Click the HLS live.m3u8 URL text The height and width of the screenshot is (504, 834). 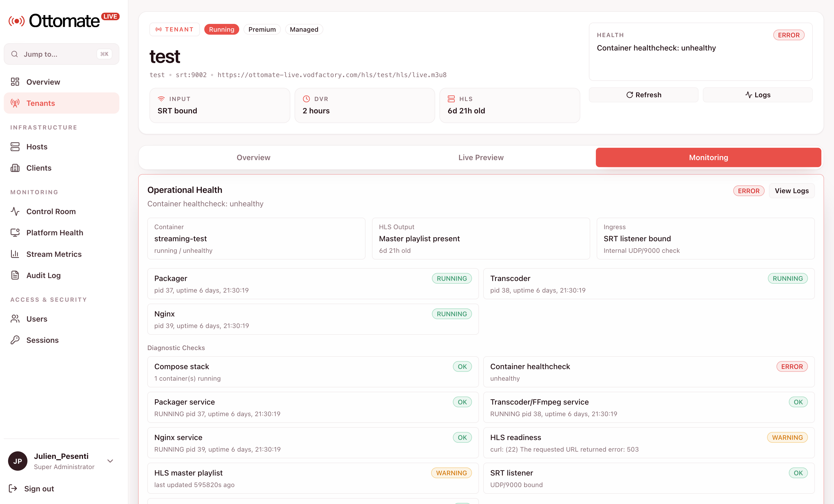(332, 75)
